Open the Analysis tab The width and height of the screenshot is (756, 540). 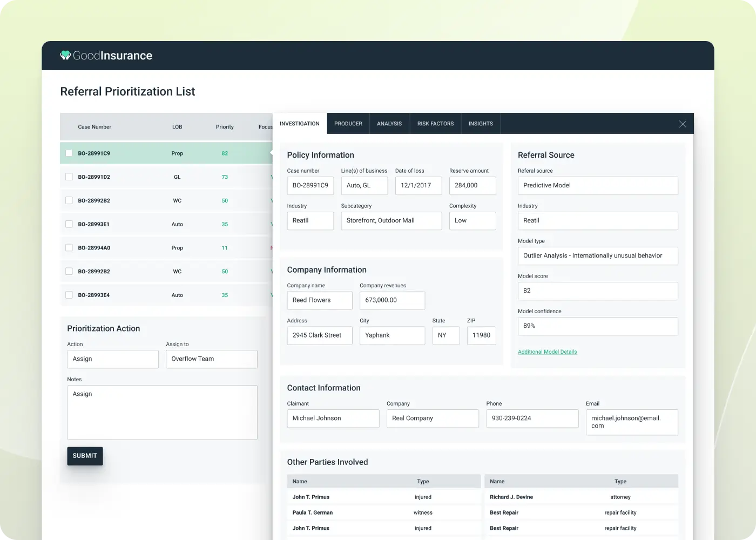(389, 124)
